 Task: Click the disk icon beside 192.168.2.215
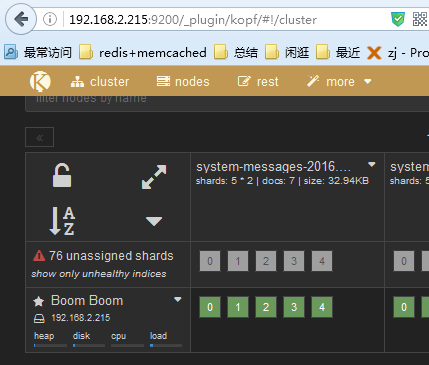click(39, 319)
